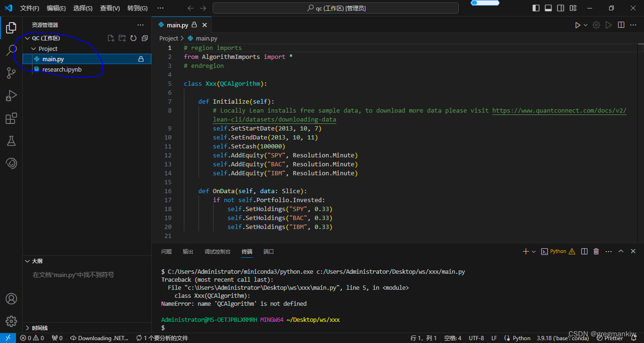Screen dimensions: 644x343
Task: Go back with navigation arrow
Action: click(x=190, y=8)
